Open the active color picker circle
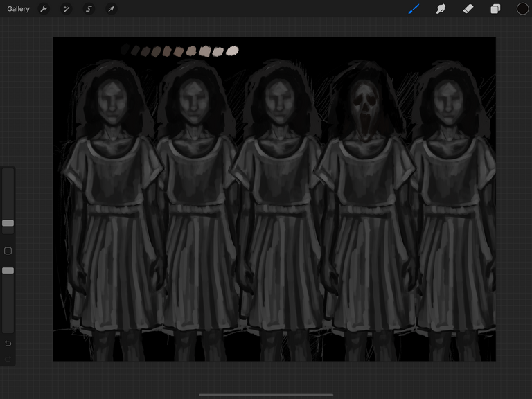This screenshot has width=532, height=399. click(x=522, y=9)
